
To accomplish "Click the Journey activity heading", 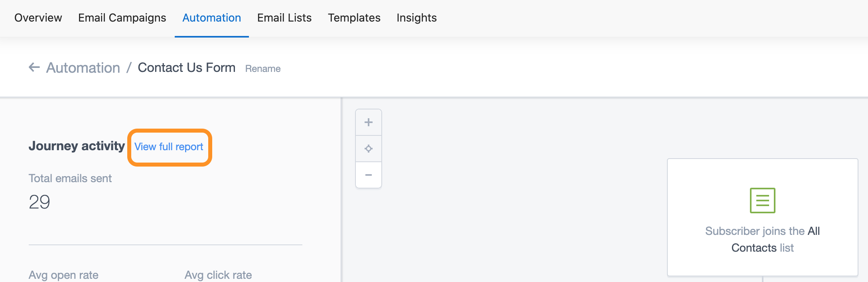I will click(77, 146).
